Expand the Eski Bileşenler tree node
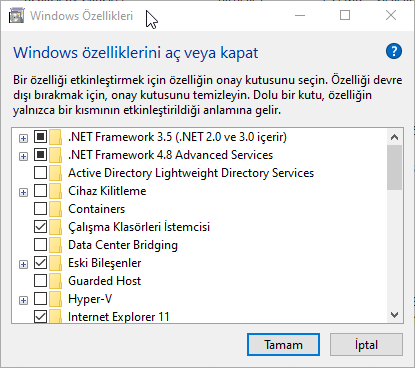This screenshot has width=415, height=368. (23, 264)
